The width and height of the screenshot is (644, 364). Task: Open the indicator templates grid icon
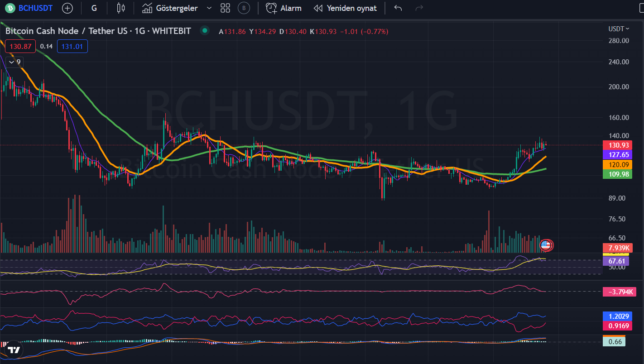click(x=225, y=8)
